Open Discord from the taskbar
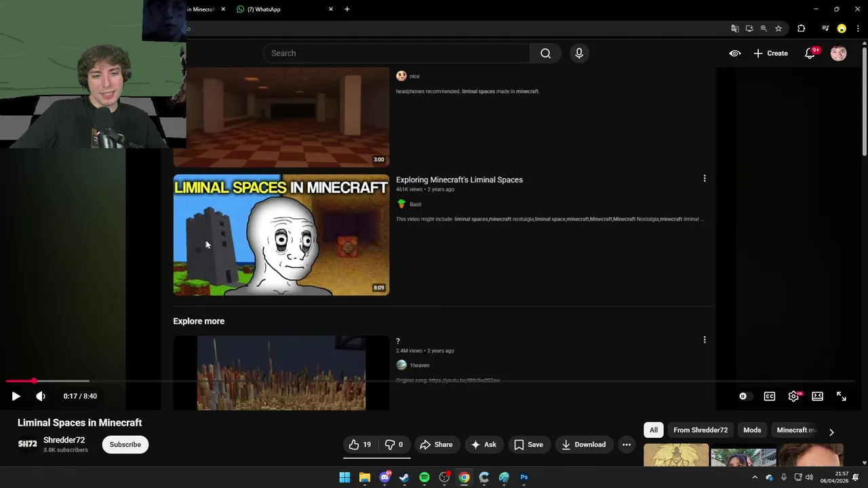Screen dimensions: 868x488 pos(384,477)
